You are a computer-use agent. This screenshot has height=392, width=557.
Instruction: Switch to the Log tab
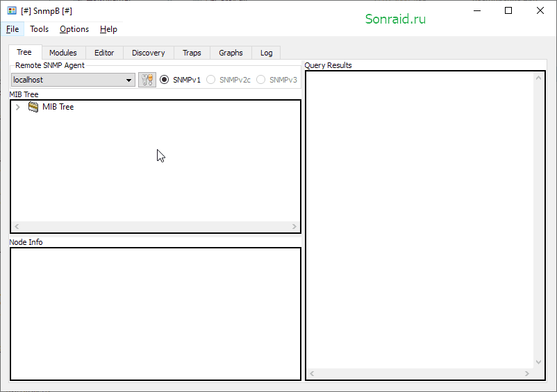266,53
